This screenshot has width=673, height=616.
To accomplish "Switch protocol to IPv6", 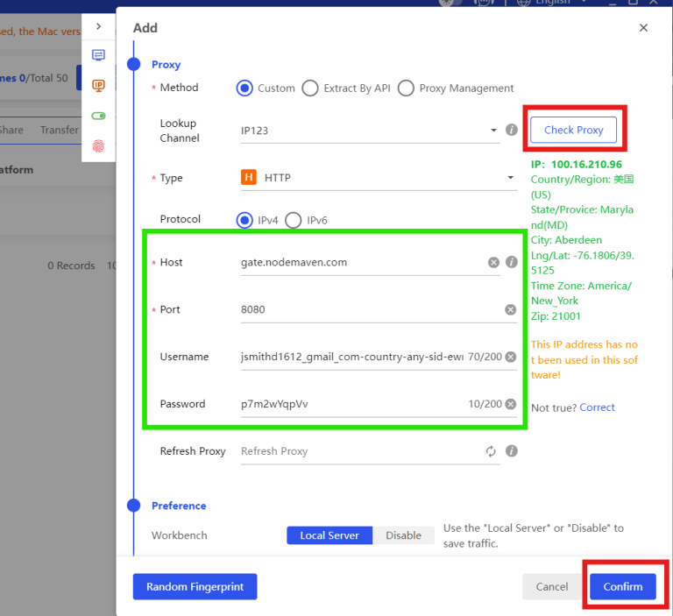I will coord(293,220).
